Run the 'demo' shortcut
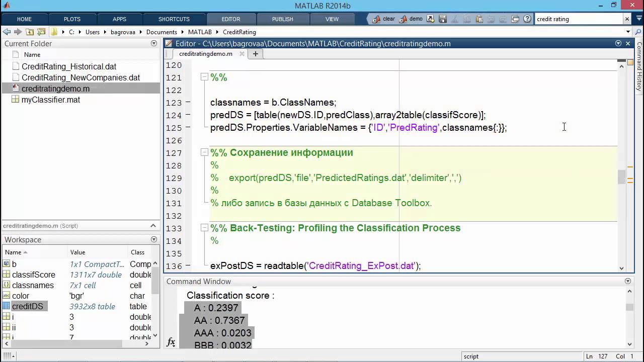 (x=411, y=19)
